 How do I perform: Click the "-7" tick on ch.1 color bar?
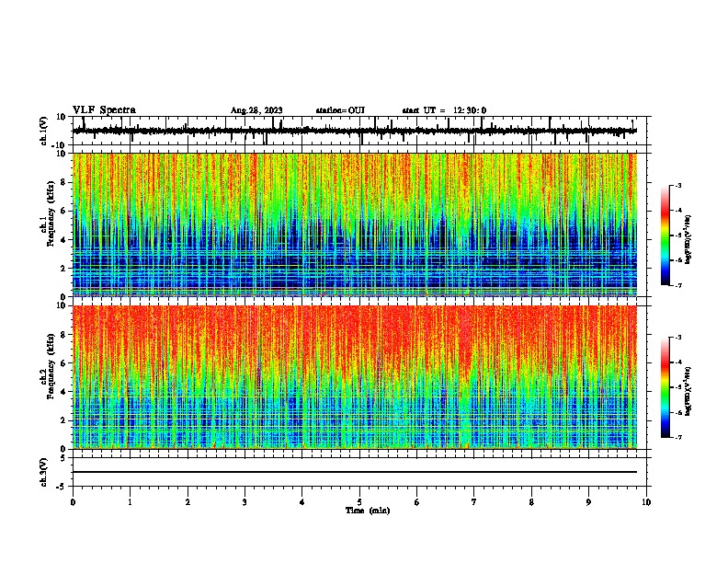(678, 286)
